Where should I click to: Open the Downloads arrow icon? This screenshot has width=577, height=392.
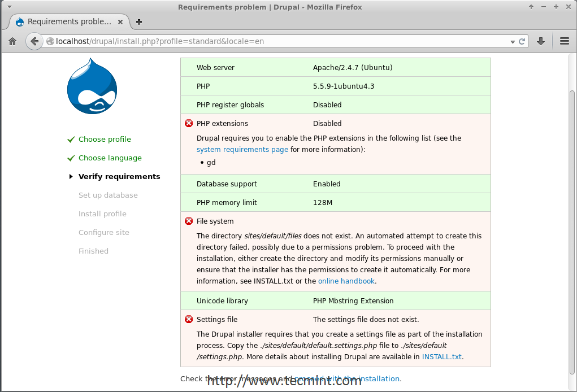541,41
